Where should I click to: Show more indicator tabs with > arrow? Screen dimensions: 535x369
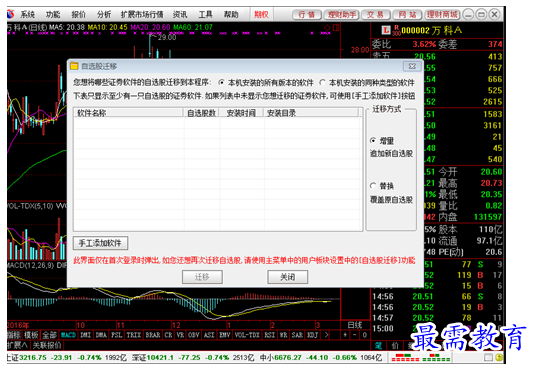coord(326,335)
